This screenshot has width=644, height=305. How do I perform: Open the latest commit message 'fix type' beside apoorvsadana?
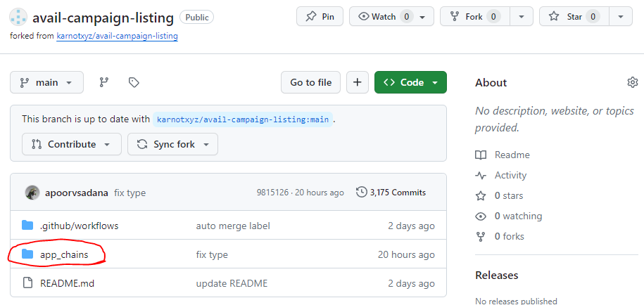pos(130,193)
